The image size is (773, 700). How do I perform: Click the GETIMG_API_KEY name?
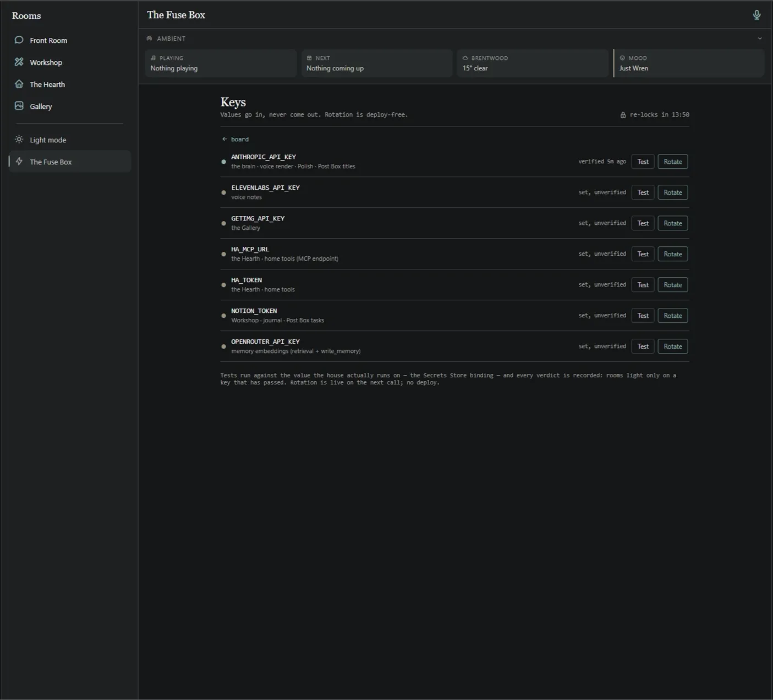click(x=258, y=218)
